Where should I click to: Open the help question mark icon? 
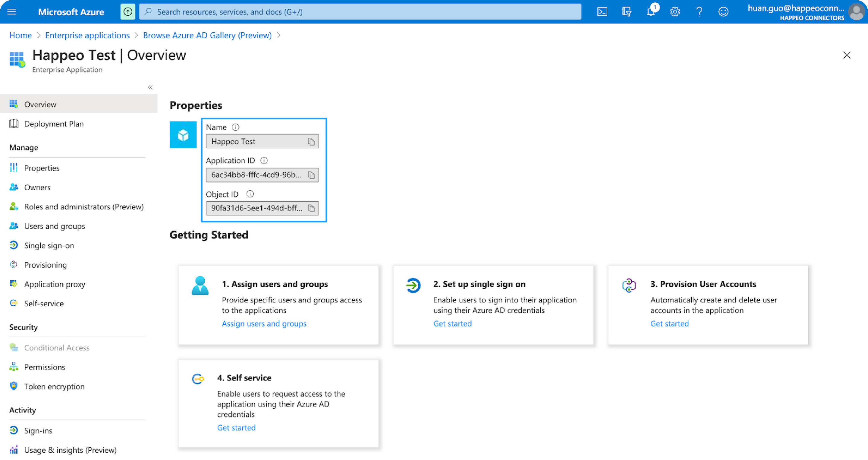(x=699, y=12)
